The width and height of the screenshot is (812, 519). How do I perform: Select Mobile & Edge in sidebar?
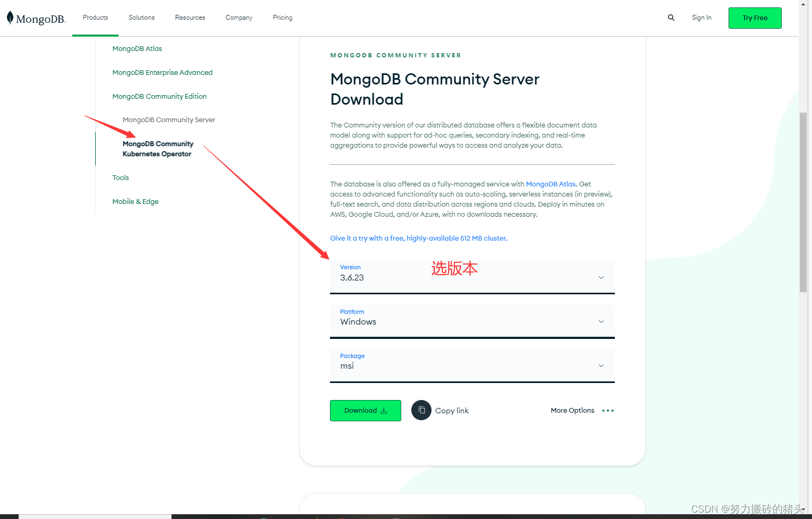[x=135, y=201]
